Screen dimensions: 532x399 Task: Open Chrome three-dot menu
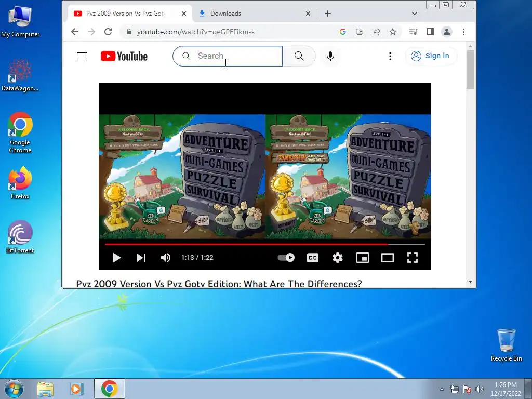(463, 32)
